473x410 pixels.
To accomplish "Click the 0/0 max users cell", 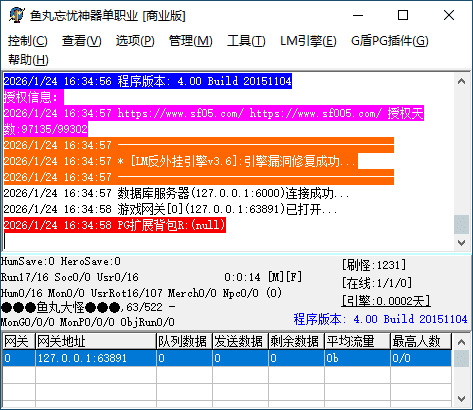I will click(x=421, y=358).
